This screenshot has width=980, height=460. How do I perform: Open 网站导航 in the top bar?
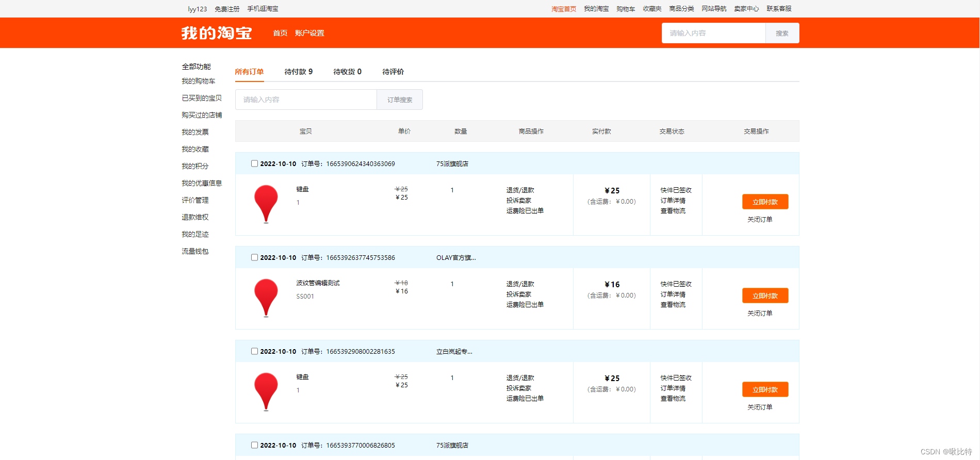714,9
